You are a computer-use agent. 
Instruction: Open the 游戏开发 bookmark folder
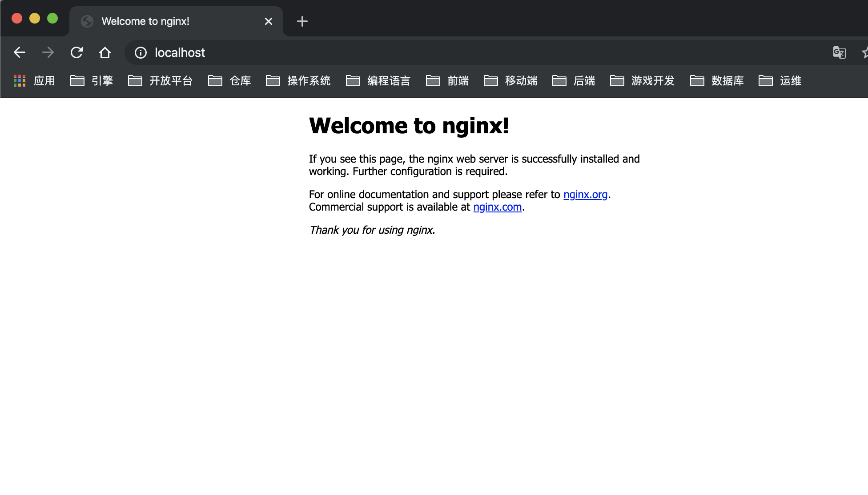642,80
